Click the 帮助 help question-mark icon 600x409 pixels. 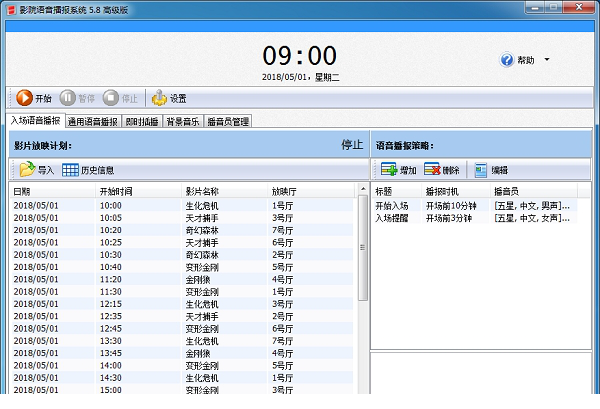pos(506,60)
